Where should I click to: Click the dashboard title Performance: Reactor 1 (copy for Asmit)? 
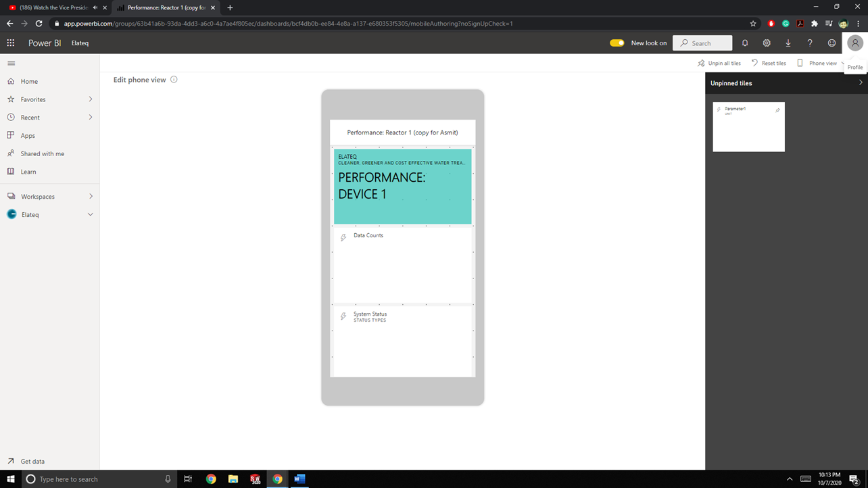click(402, 132)
